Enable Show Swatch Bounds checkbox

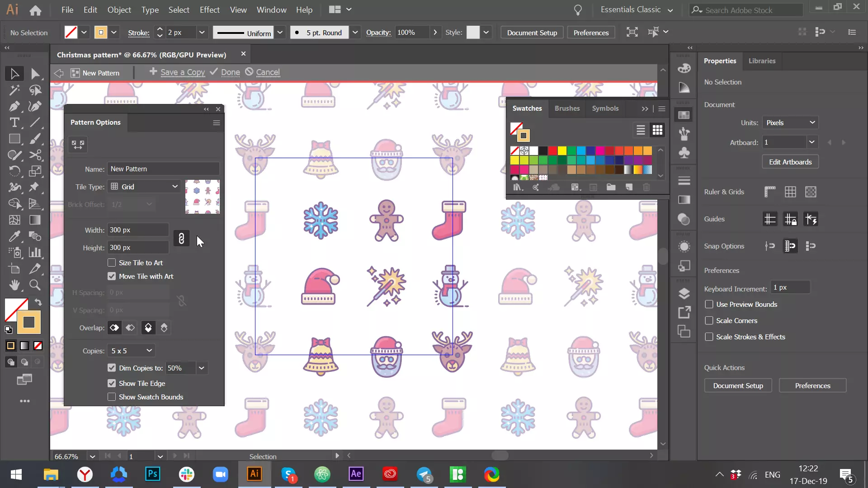point(112,397)
